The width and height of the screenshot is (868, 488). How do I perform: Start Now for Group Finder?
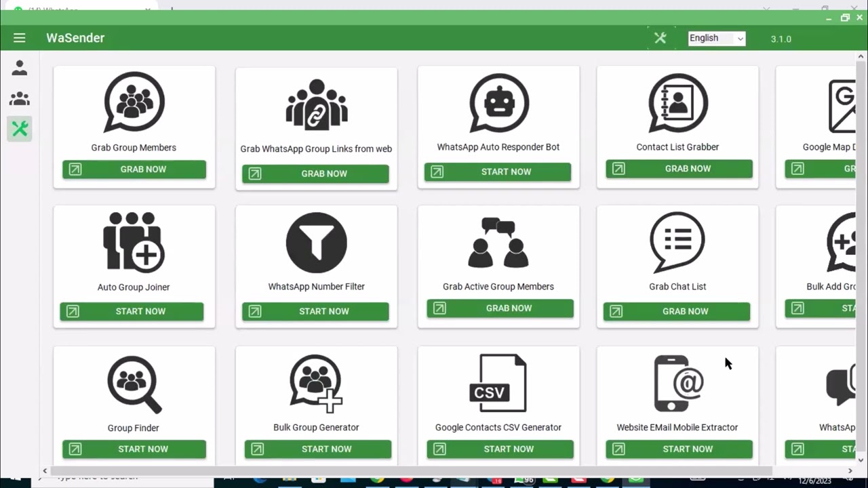pos(134,449)
